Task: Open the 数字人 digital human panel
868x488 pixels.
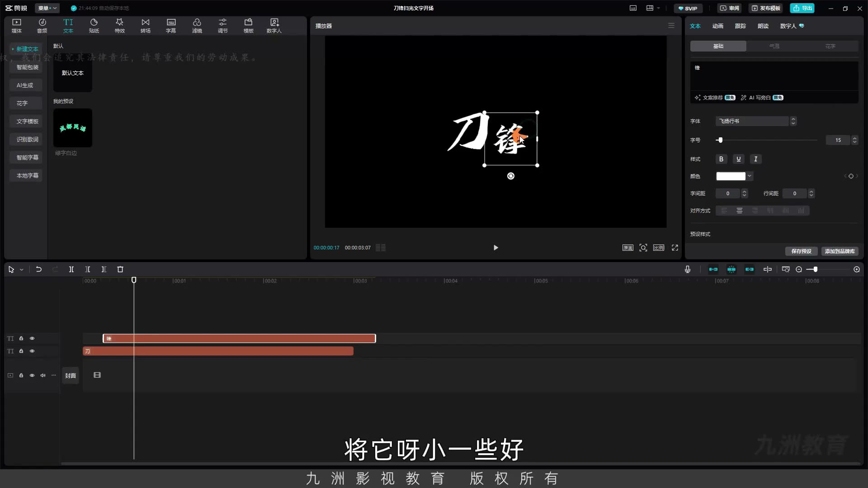Action: tap(274, 26)
